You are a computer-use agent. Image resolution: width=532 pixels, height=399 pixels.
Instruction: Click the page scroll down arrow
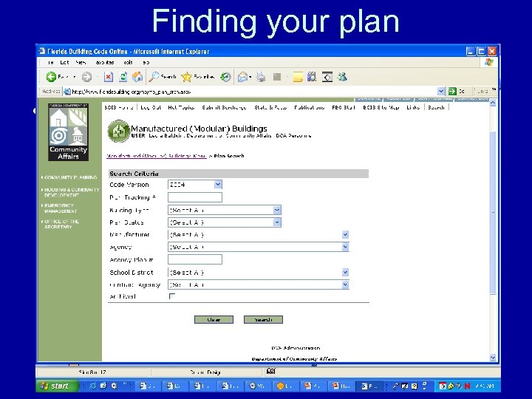coord(493,358)
